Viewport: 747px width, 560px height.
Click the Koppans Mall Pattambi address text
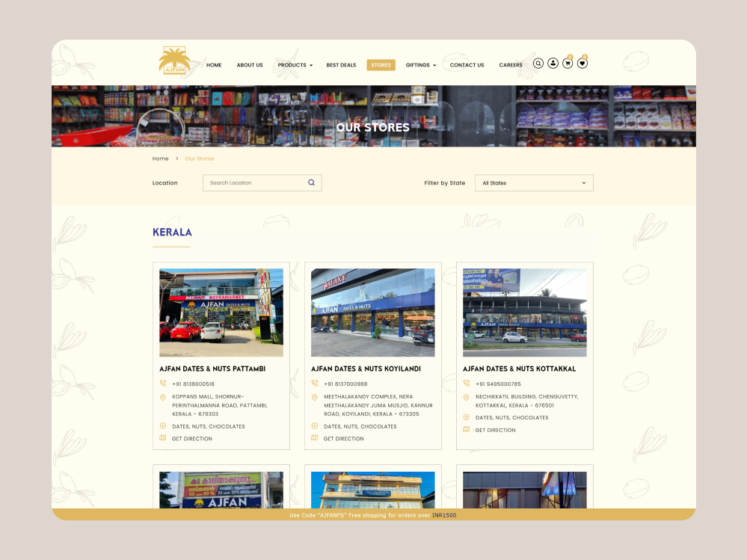pyautogui.click(x=220, y=405)
